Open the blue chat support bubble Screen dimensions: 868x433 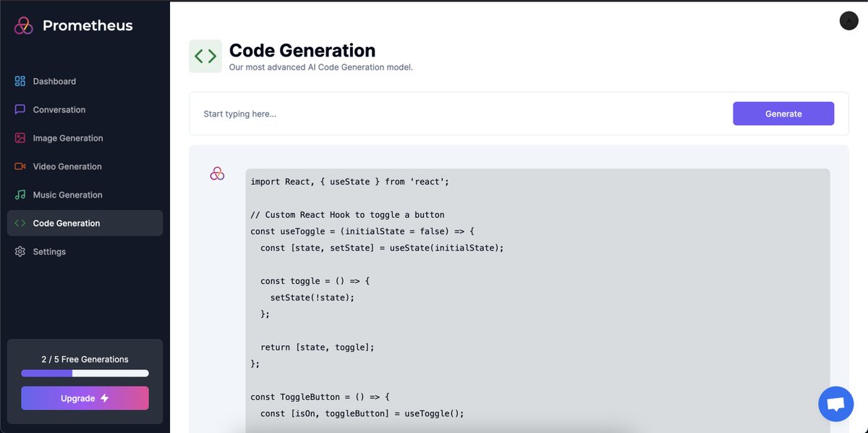tap(835, 404)
